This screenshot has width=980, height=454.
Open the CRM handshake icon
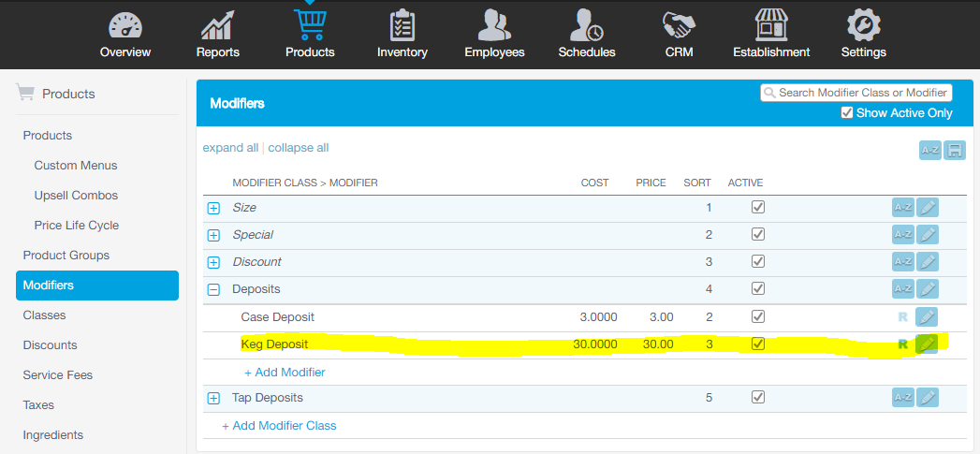[x=679, y=26]
